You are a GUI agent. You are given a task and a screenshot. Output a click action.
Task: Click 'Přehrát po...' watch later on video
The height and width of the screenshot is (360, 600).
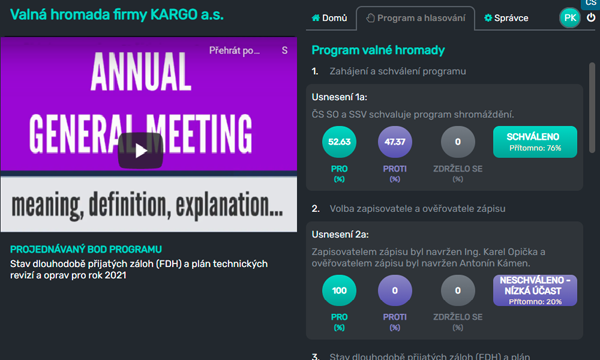tap(234, 50)
